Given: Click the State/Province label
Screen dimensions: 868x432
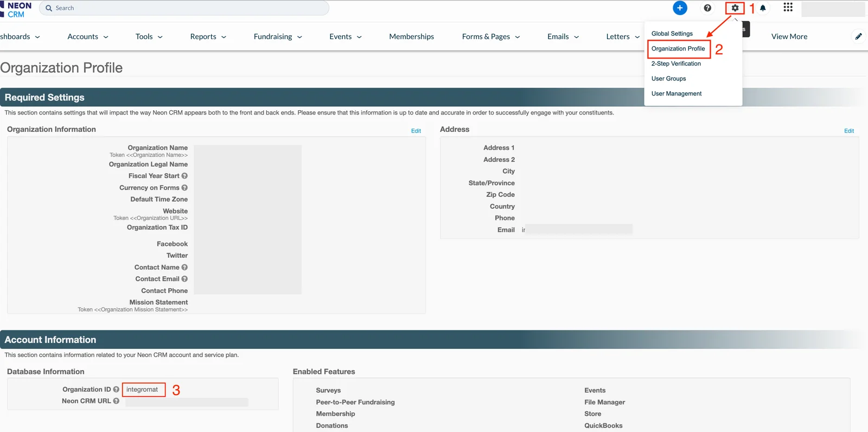Looking at the screenshot, I should [492, 183].
